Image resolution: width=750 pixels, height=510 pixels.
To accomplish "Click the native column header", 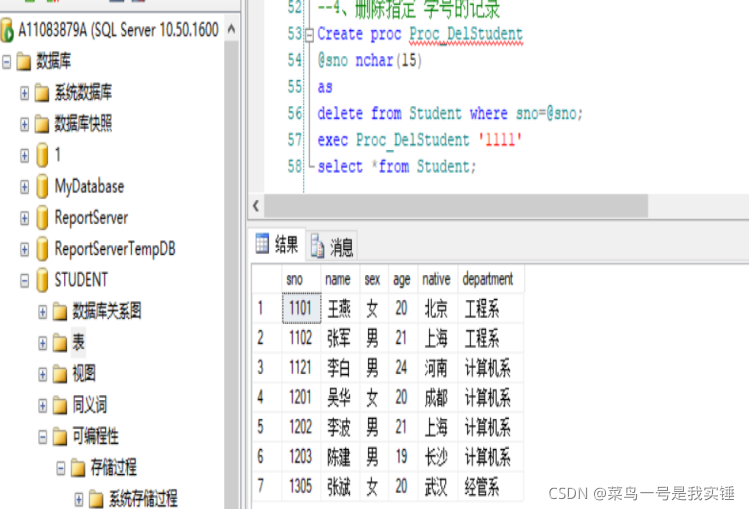I will pos(438,279).
